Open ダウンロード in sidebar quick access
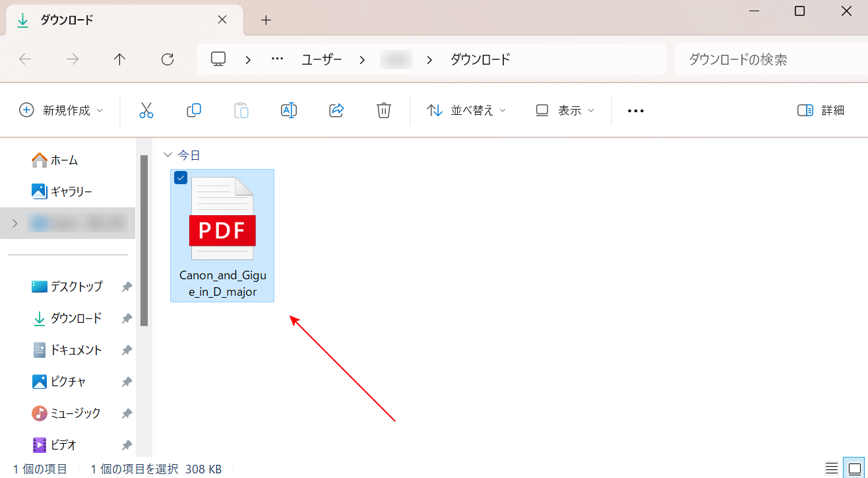 tap(67, 318)
